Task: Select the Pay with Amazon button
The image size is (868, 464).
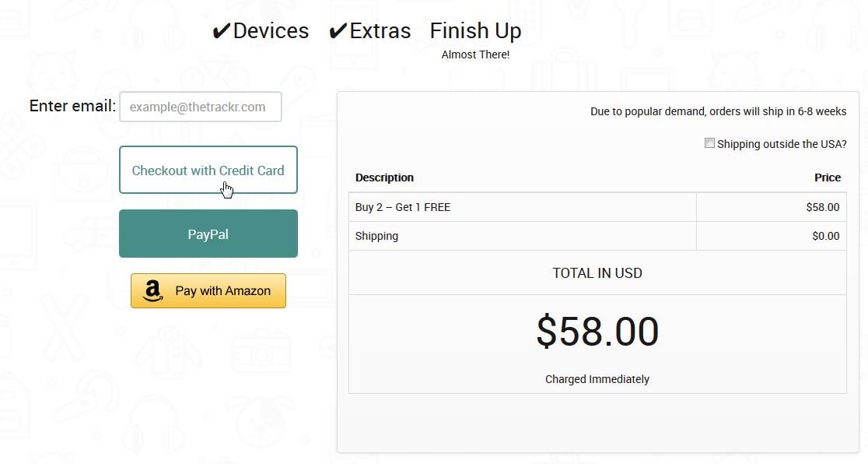Action: tap(208, 290)
